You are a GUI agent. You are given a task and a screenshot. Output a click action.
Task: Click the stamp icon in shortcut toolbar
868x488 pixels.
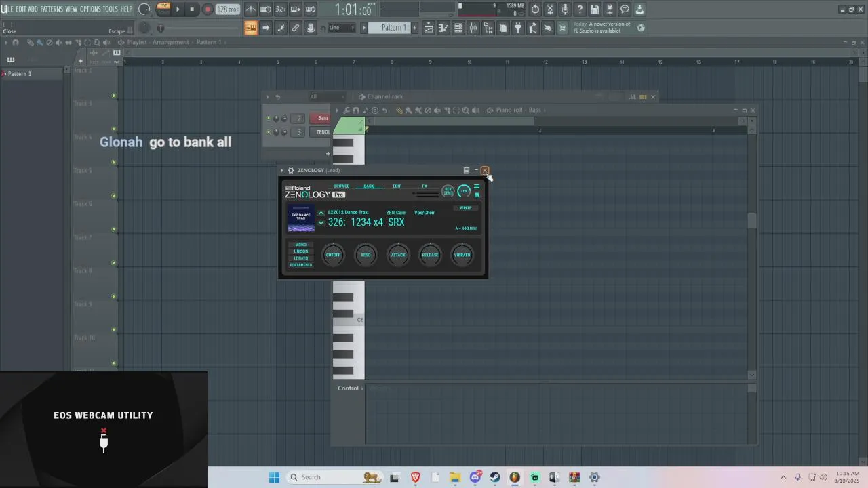[x=311, y=28]
